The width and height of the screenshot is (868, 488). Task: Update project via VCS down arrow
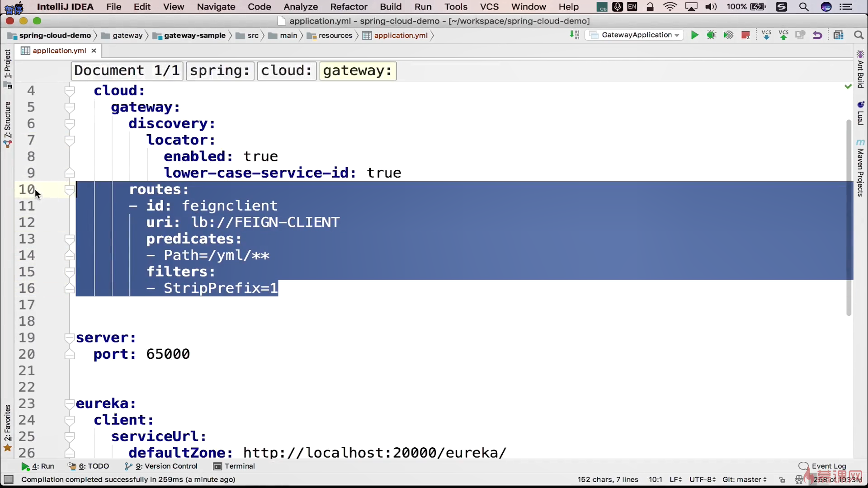pyautogui.click(x=766, y=35)
